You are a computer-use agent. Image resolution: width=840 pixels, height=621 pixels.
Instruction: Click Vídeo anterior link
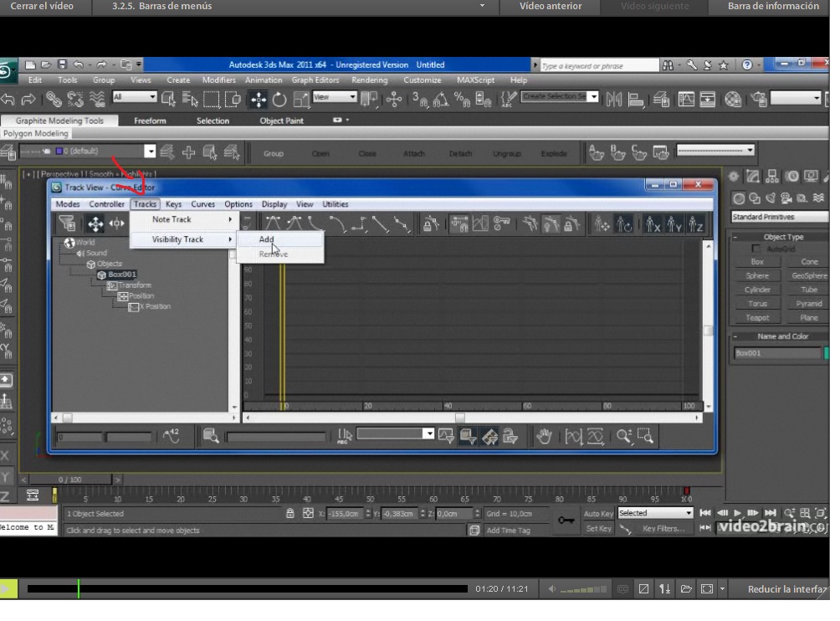pyautogui.click(x=551, y=7)
